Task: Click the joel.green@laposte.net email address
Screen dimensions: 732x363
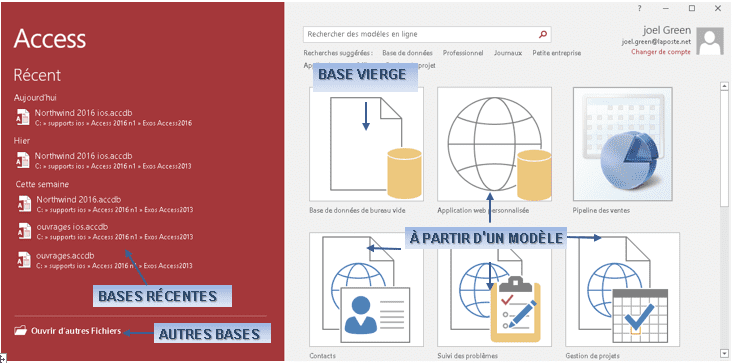Action: point(655,42)
